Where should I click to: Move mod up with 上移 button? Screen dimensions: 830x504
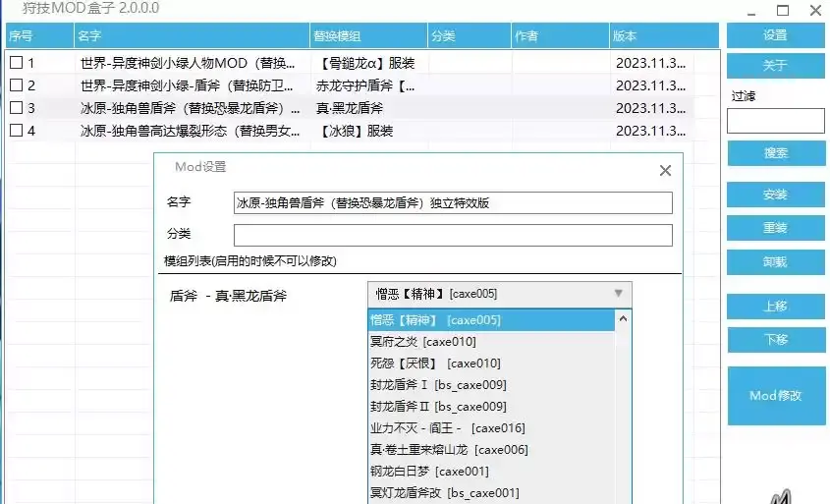tap(775, 307)
